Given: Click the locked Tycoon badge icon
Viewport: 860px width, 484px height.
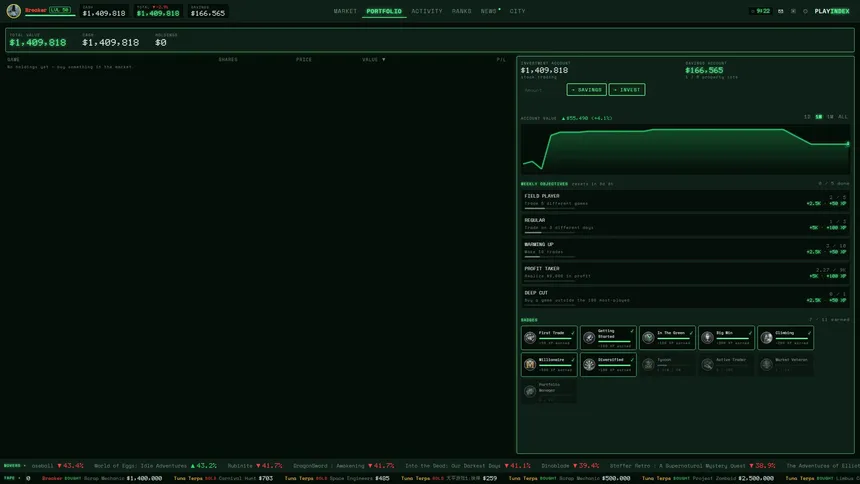Looking at the screenshot, I should click(x=648, y=364).
